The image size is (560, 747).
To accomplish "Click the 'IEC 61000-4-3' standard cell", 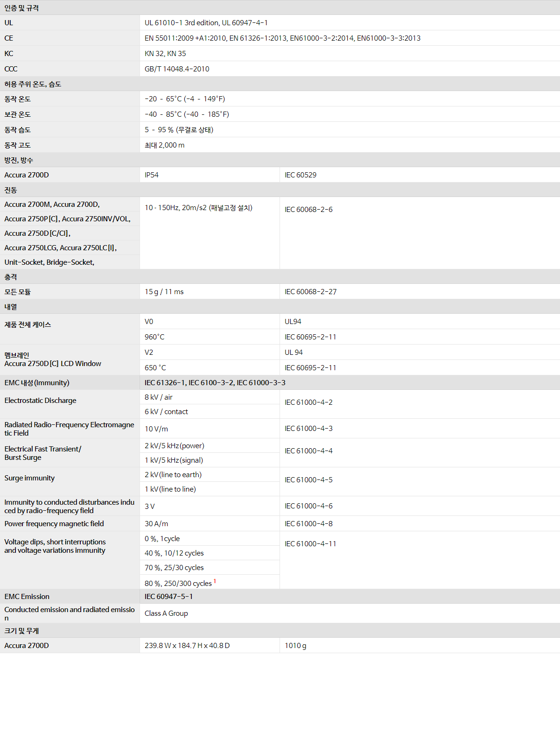I will point(420,429).
